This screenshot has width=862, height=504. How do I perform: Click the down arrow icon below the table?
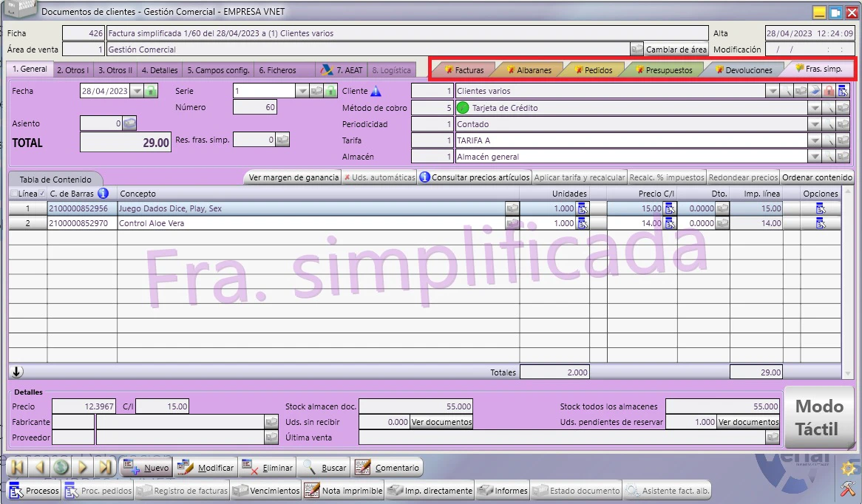17,372
